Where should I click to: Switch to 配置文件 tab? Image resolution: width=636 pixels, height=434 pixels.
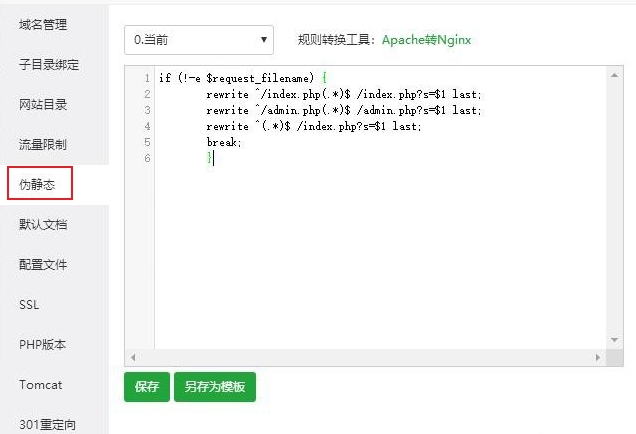click(43, 264)
